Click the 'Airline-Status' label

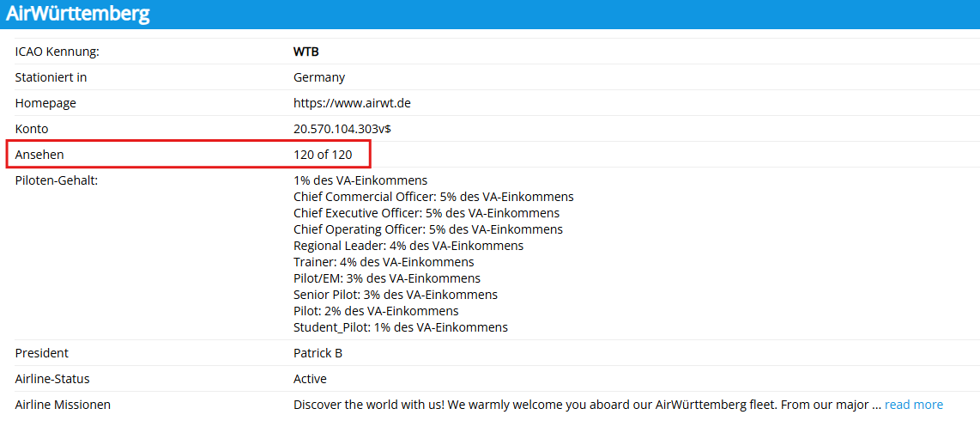click(52, 379)
